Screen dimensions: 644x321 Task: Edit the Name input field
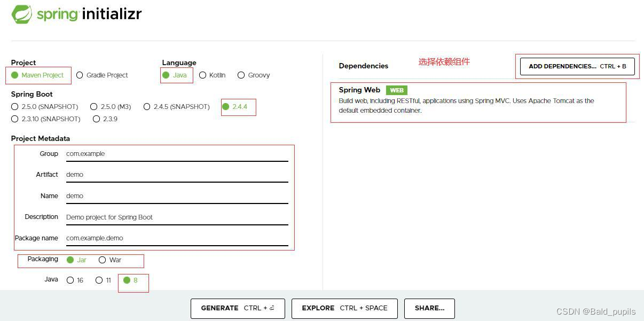point(177,196)
